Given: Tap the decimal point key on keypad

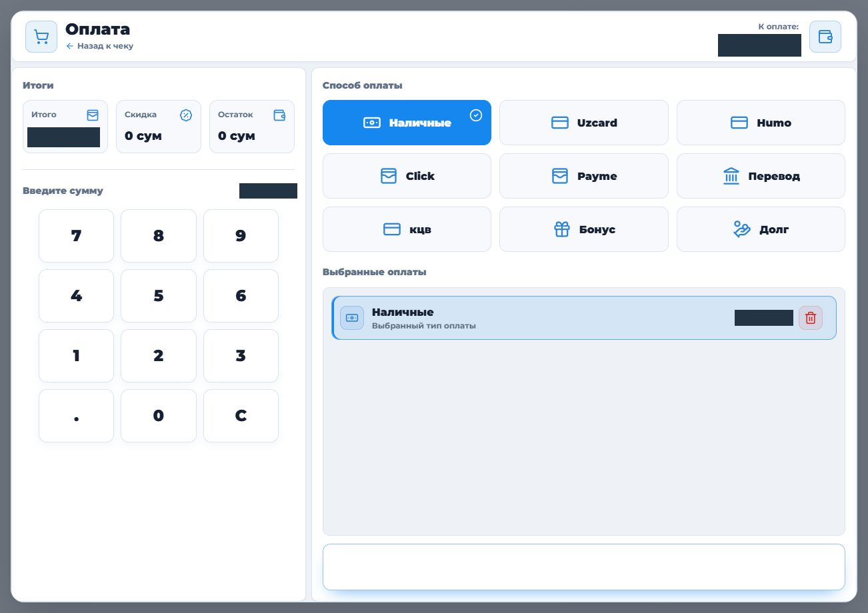Looking at the screenshot, I should pyautogui.click(x=76, y=416).
